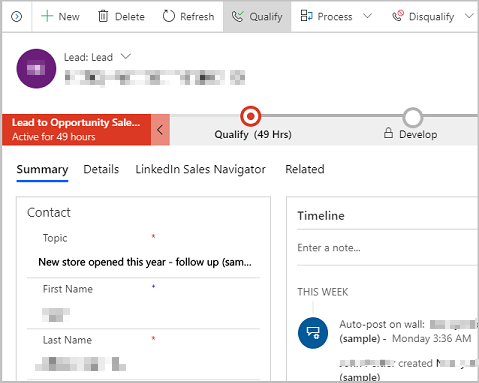Click the New plus icon
Screen dimensions: 479x383
47,16
